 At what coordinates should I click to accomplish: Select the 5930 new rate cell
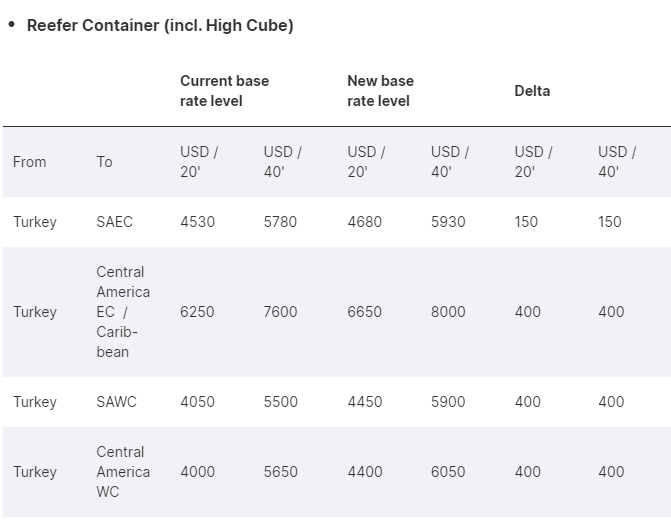click(x=448, y=222)
